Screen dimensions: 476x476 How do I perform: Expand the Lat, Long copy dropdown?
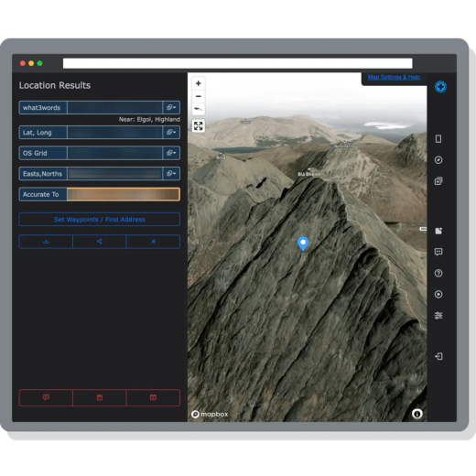coord(171,132)
